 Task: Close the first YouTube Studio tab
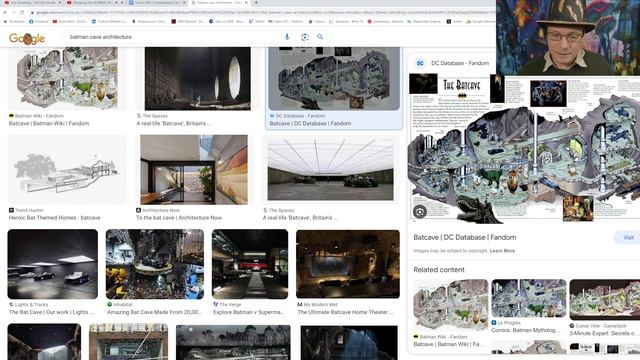pyautogui.click(x=60, y=2)
